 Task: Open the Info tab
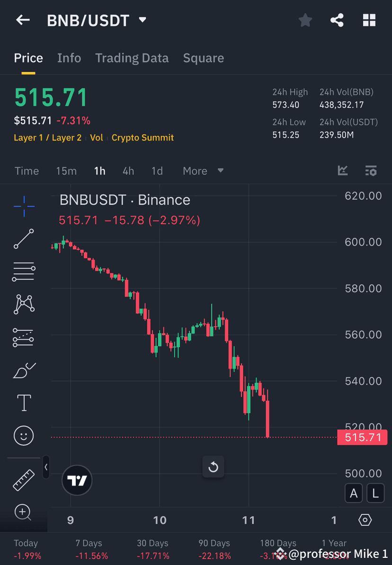(69, 58)
